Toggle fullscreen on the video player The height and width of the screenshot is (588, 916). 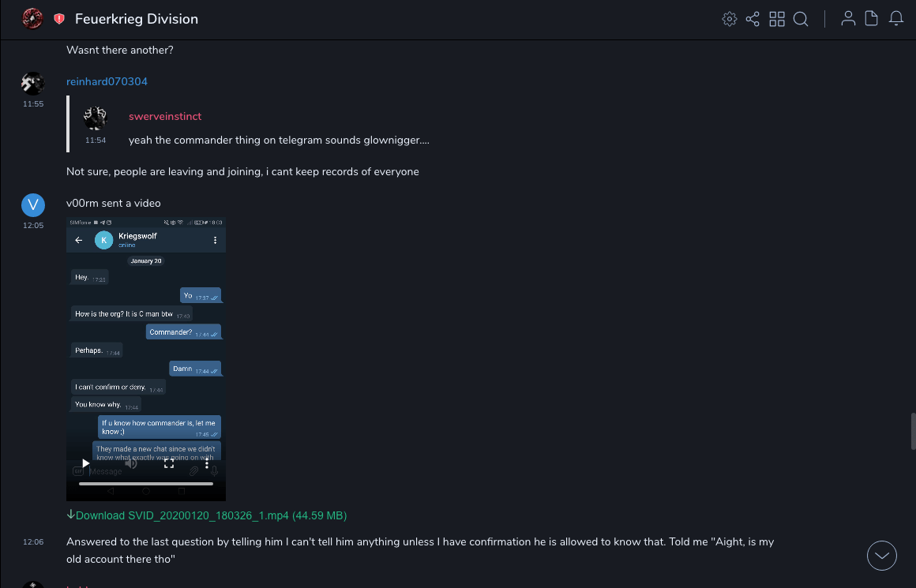pos(168,464)
